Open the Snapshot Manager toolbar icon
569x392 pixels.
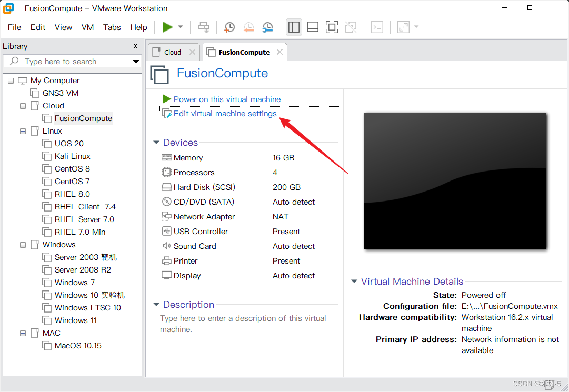pos(268,27)
